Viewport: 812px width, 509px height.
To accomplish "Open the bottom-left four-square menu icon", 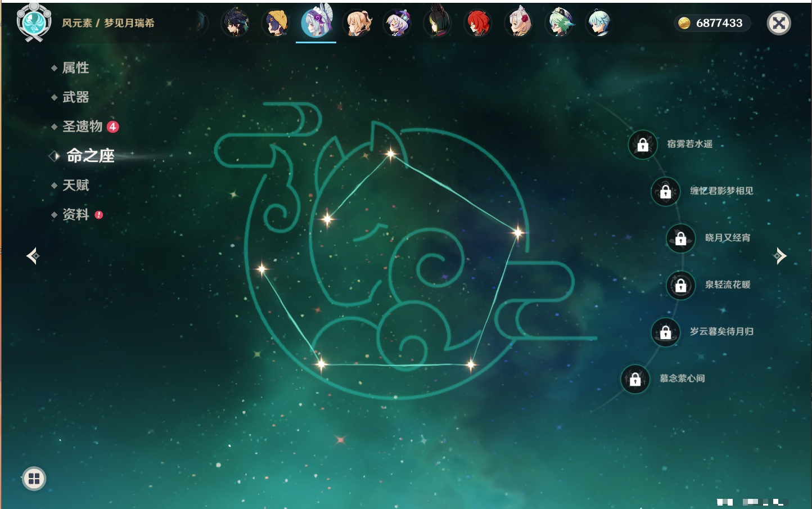I will coord(34,479).
